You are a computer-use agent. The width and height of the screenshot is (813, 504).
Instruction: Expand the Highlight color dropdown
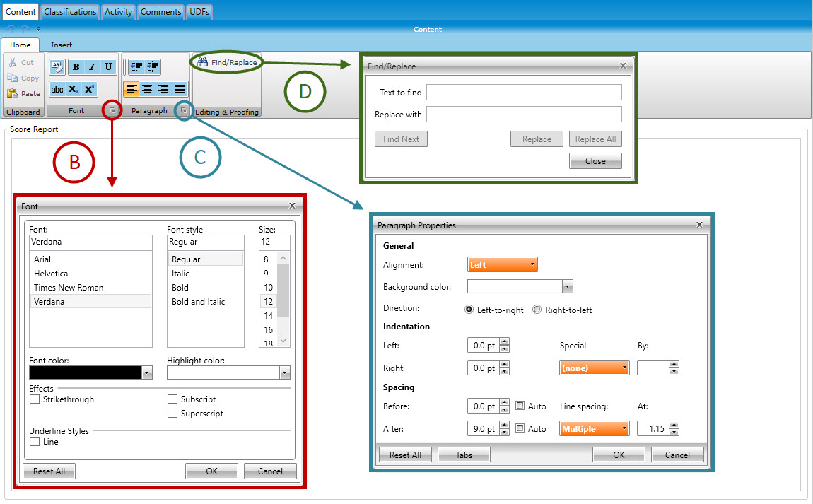[284, 373]
